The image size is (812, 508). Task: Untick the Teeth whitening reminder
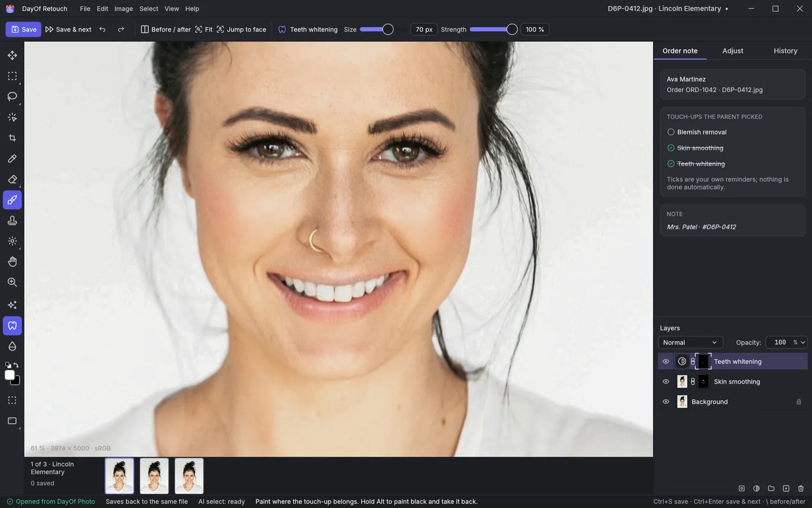[671, 164]
